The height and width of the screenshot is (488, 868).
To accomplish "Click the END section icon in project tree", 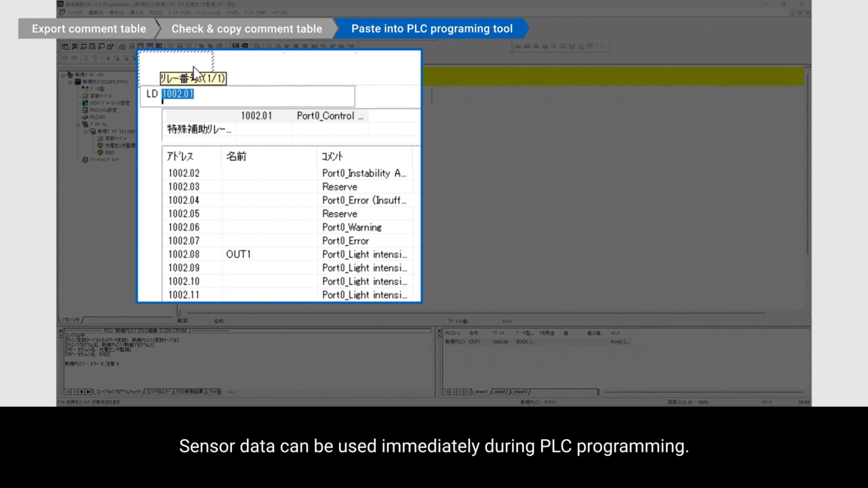I will 100,152.
